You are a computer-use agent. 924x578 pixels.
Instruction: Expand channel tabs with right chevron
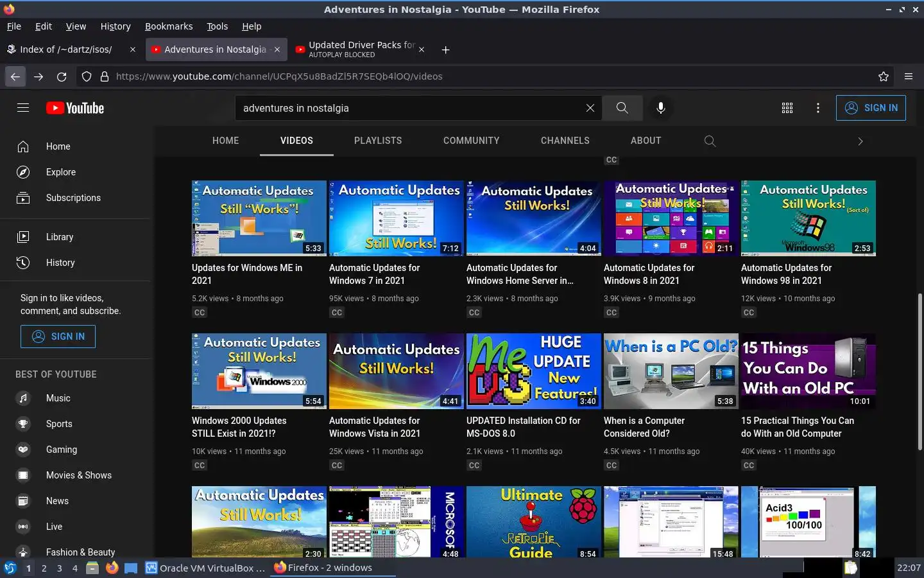click(860, 141)
